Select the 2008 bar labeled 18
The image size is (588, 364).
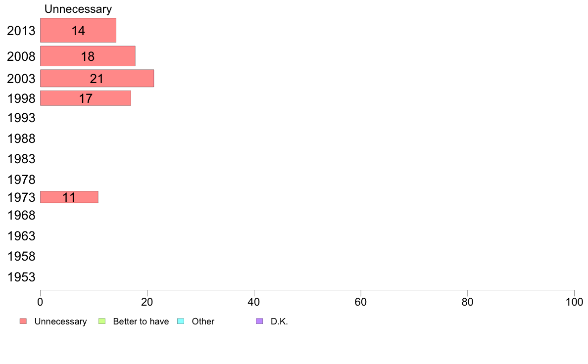pyautogui.click(x=88, y=56)
